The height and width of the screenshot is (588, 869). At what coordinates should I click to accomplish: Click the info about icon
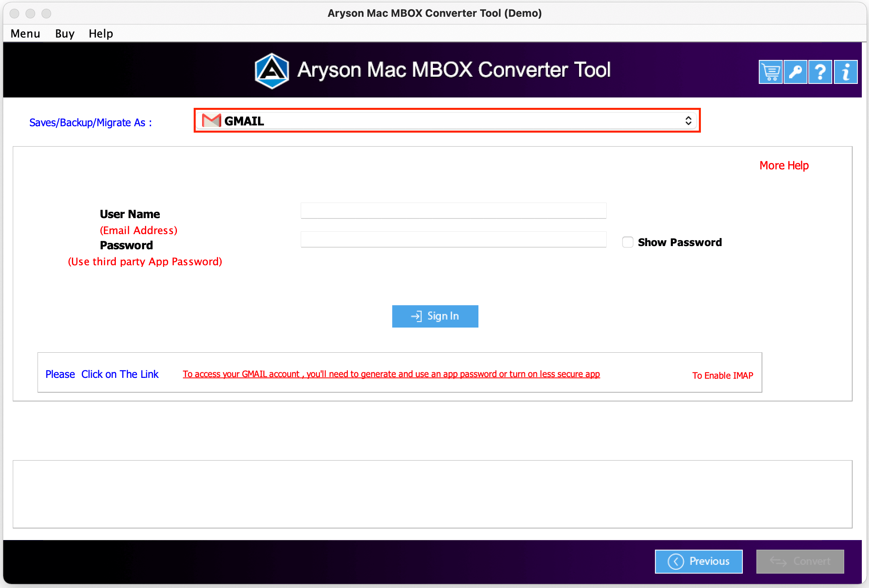tap(845, 72)
